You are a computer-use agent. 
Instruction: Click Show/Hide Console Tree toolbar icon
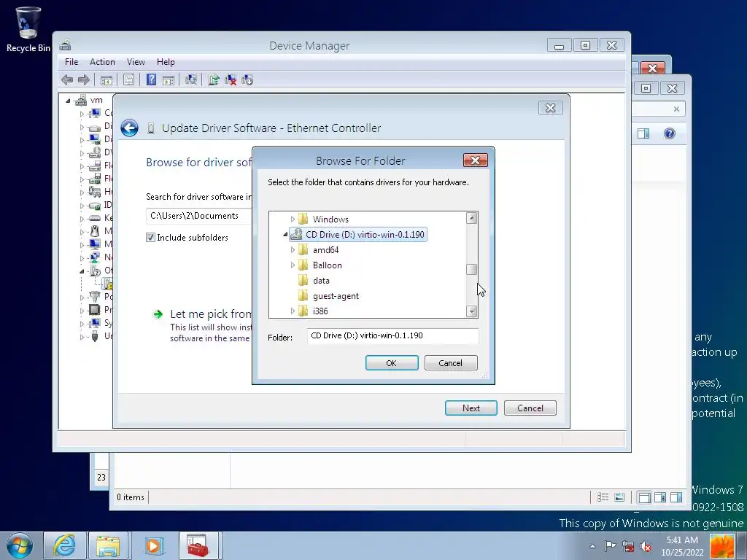[x=107, y=80]
